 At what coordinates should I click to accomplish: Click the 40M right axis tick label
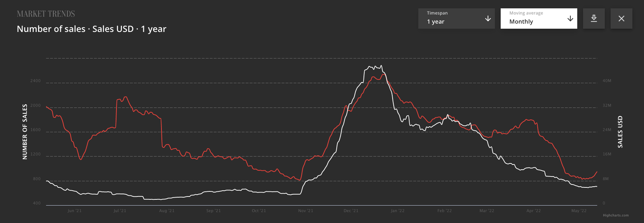(x=607, y=81)
